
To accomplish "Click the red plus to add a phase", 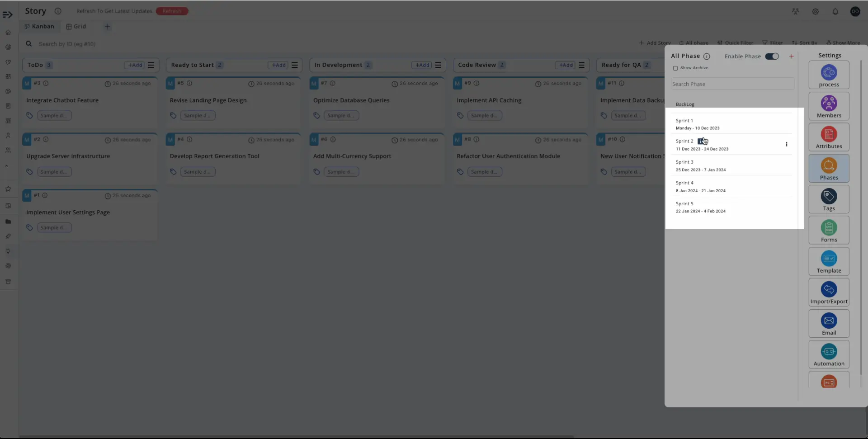I will (791, 57).
